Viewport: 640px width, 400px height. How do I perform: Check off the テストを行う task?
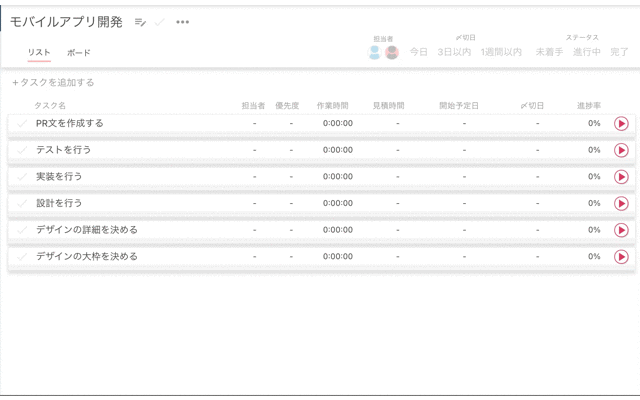tap(22, 150)
